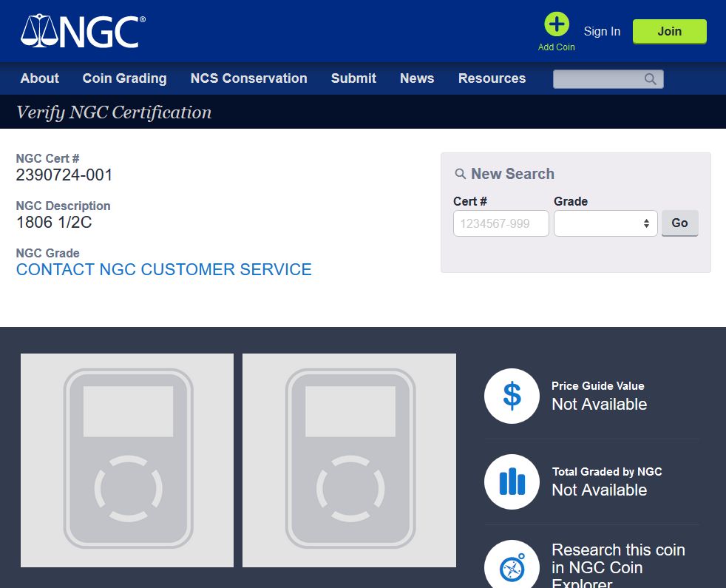The width and height of the screenshot is (726, 588).
Task: Open the Resources menu
Action: pyautogui.click(x=492, y=78)
